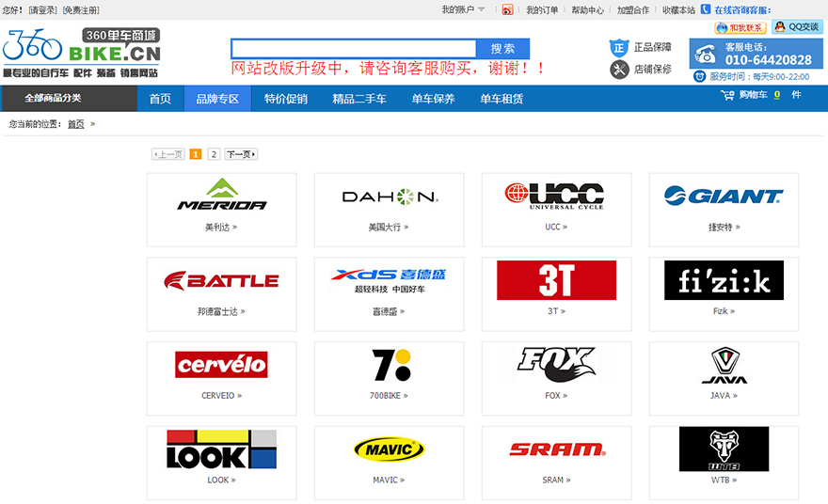
Task: Open the 购物车 cart link
Action: pos(753,95)
